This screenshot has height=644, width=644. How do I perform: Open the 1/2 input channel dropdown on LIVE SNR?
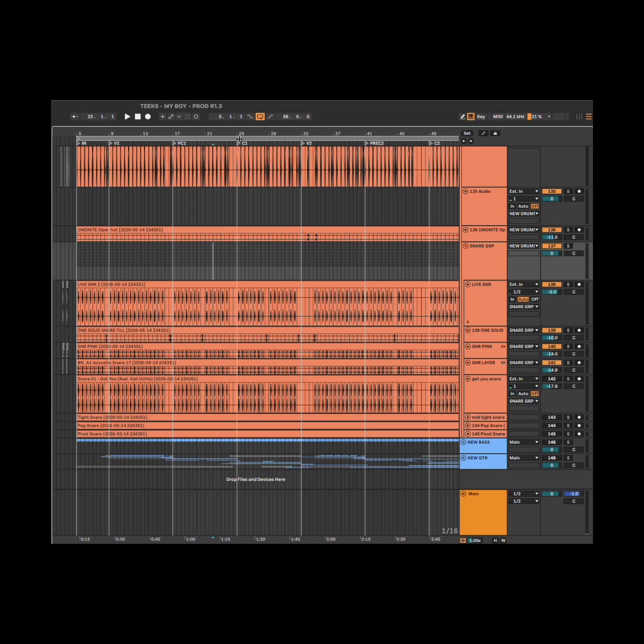click(x=524, y=292)
